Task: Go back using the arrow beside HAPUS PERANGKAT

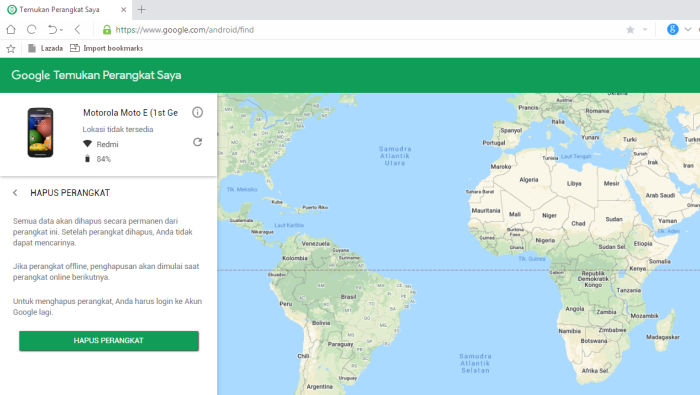Action: point(15,193)
